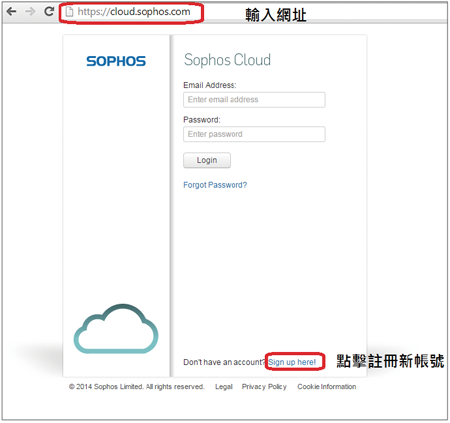Open the Privacy Policy footer link

(x=264, y=387)
